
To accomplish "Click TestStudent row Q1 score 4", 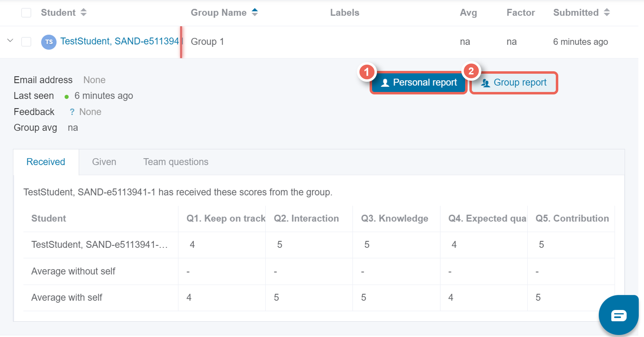I will click(x=192, y=245).
